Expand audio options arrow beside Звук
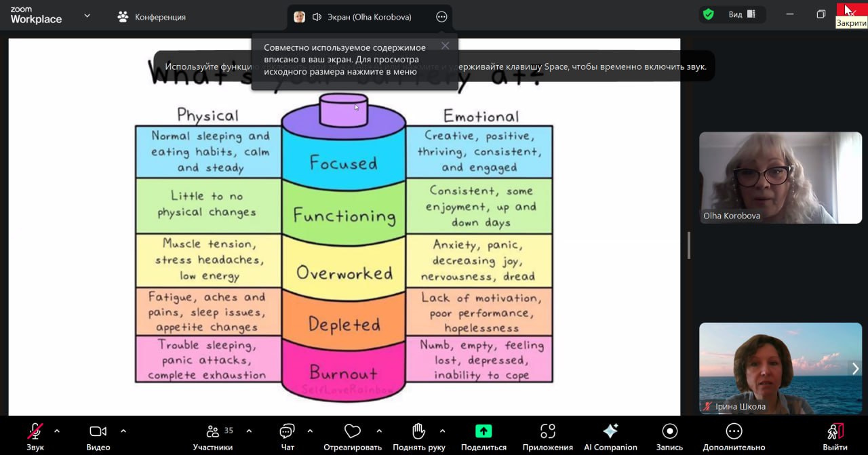 57,431
